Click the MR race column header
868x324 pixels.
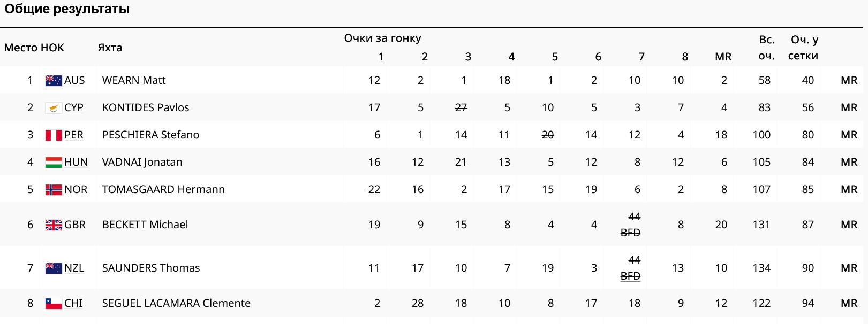(723, 57)
